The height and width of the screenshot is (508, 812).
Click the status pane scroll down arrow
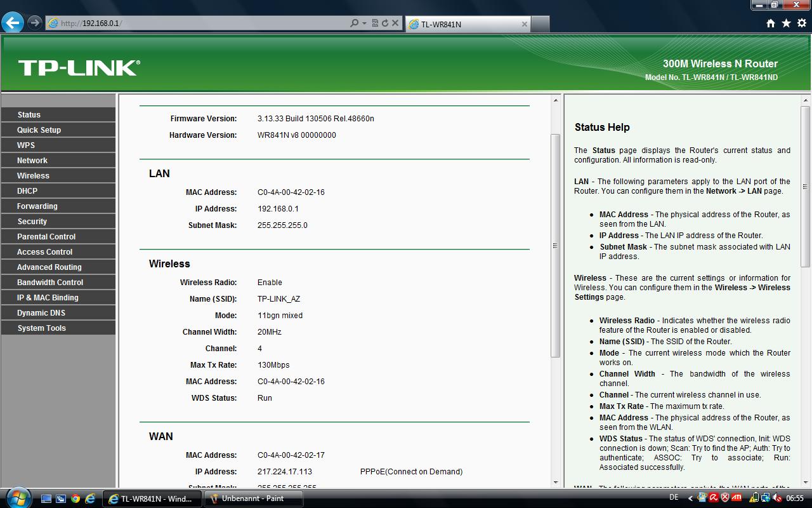555,482
